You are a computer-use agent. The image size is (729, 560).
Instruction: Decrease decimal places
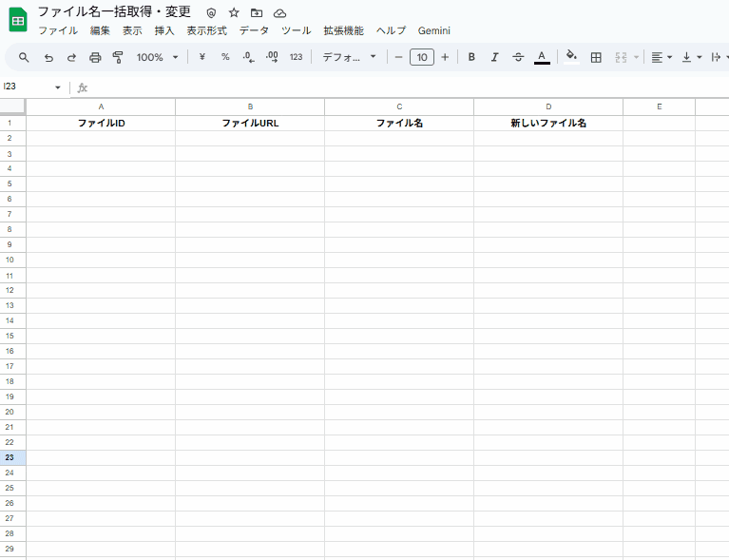(249, 57)
